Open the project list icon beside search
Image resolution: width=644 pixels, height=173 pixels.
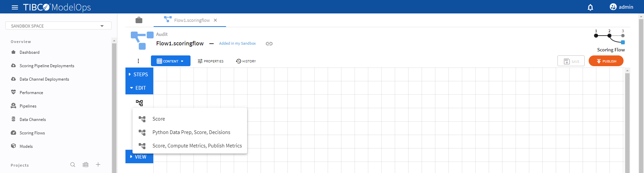(x=86, y=165)
